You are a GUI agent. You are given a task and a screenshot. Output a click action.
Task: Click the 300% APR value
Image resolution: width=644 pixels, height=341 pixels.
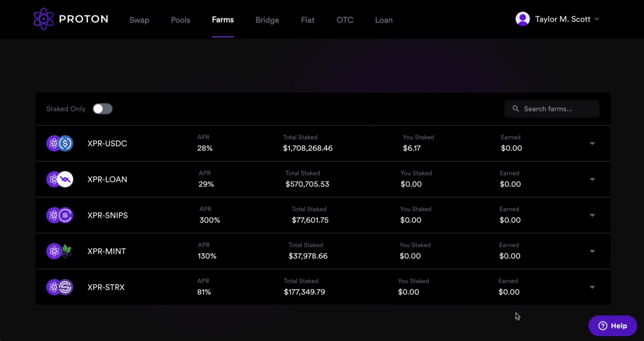click(210, 220)
